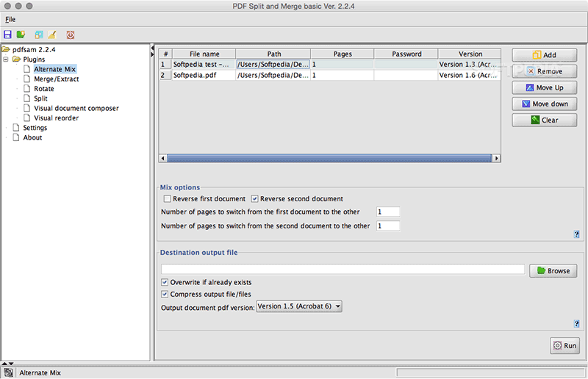Screen dimensions: 588x379
Task: Uncheck Reverse second document
Action: [x=254, y=199]
